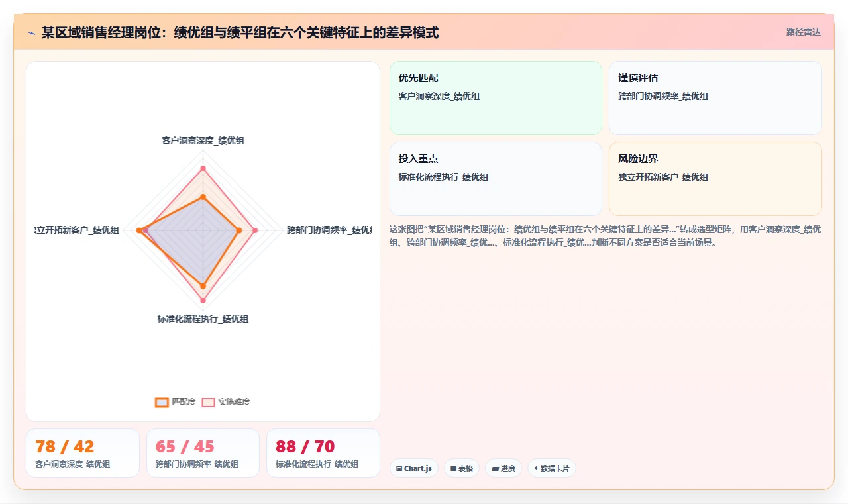Select the 数据卡片 chip
The width and height of the screenshot is (848, 504).
tap(552, 468)
